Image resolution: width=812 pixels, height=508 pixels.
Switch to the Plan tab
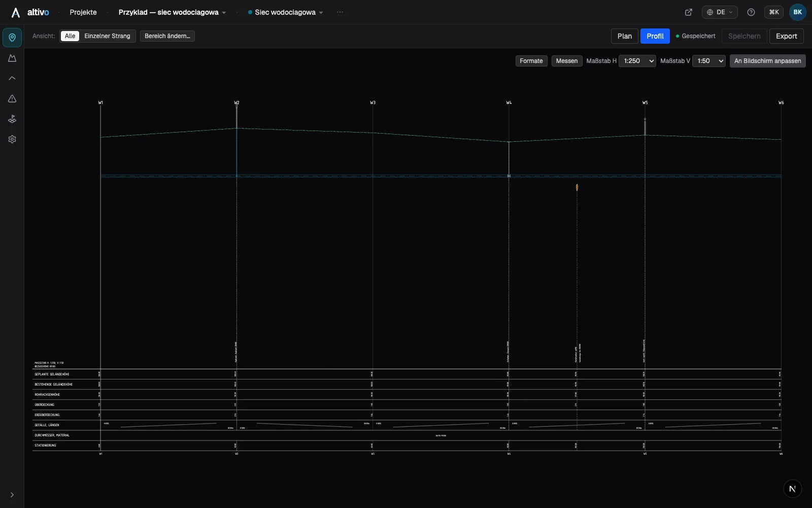[x=625, y=36]
